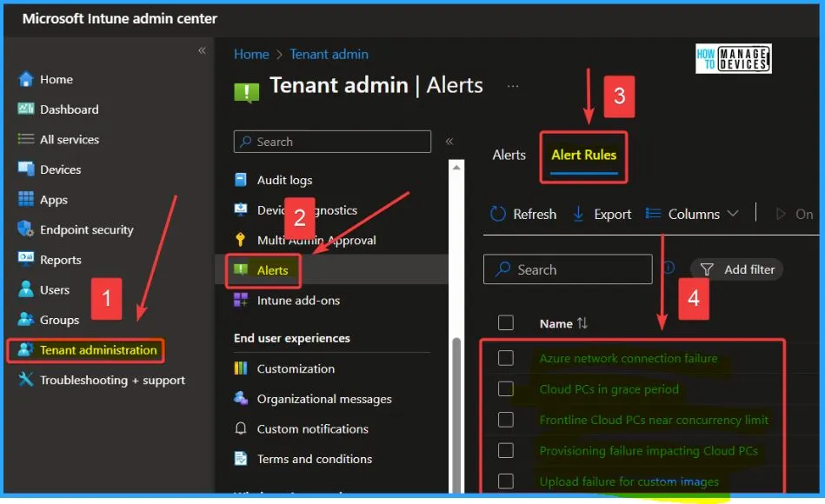The height and width of the screenshot is (504, 825).
Task: Sort rules by Name column arrows
Action: (582, 323)
